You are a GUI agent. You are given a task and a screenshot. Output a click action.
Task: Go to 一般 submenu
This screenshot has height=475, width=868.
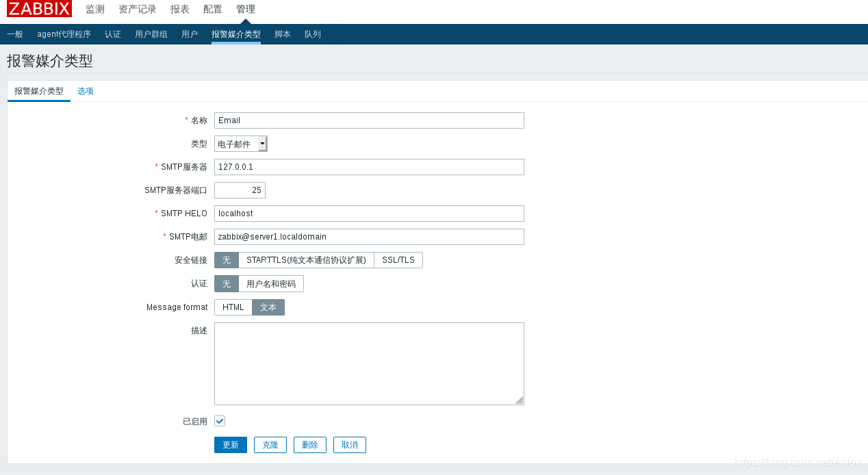(15, 34)
